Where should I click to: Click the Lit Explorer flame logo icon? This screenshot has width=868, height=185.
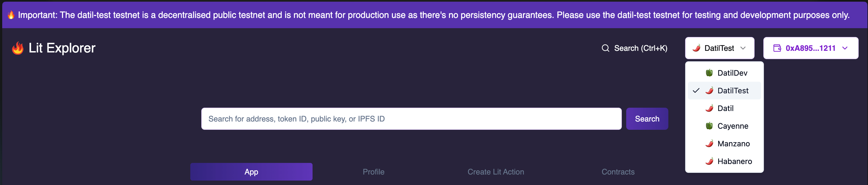tap(18, 48)
